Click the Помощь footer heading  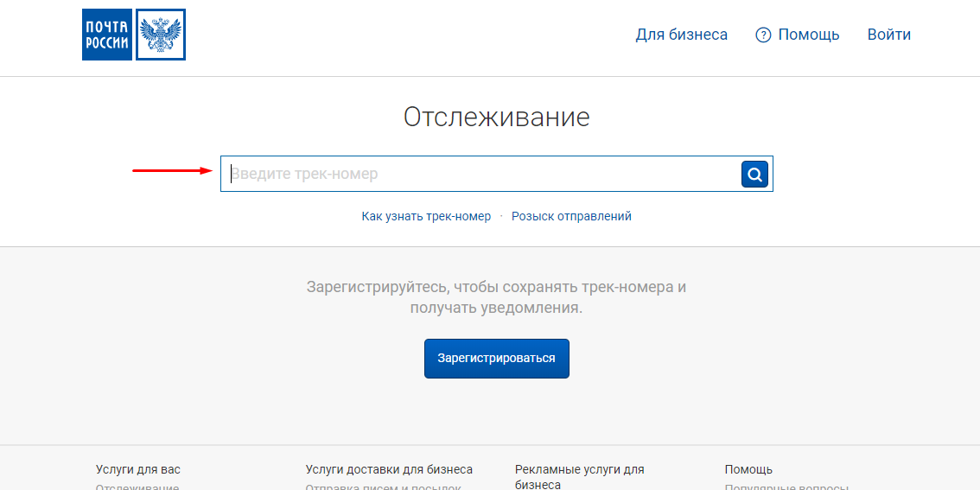[748, 469]
